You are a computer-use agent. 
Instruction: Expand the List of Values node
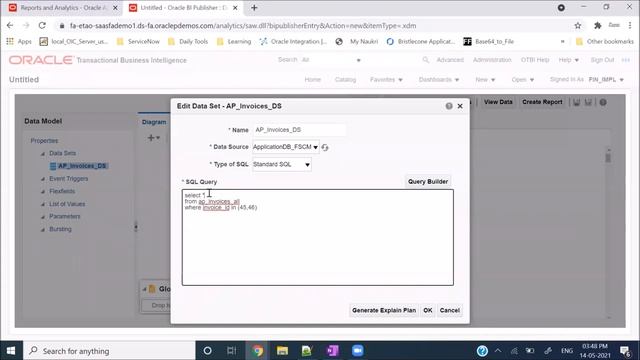click(x=43, y=204)
